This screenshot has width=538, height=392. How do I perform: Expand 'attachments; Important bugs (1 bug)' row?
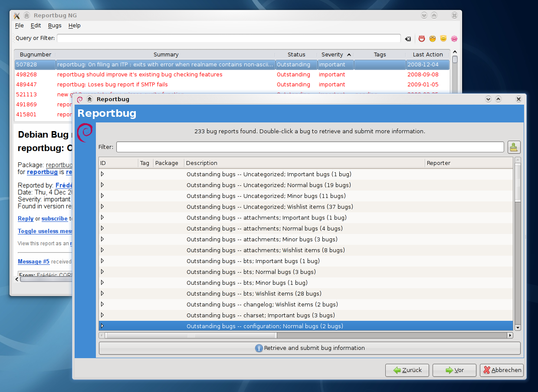click(102, 217)
